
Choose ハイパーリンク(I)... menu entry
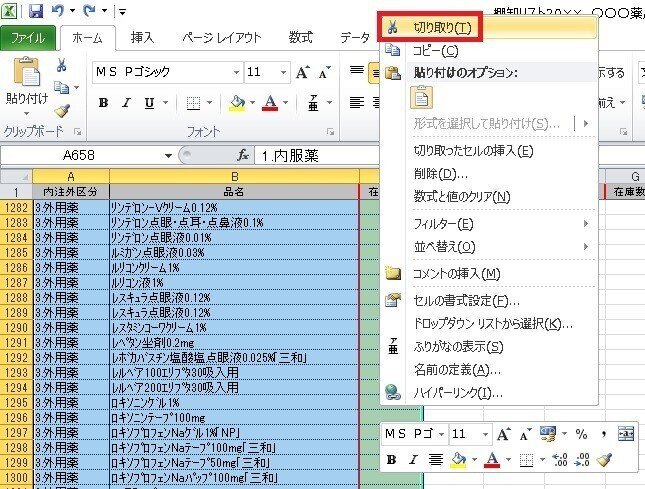pos(489,393)
